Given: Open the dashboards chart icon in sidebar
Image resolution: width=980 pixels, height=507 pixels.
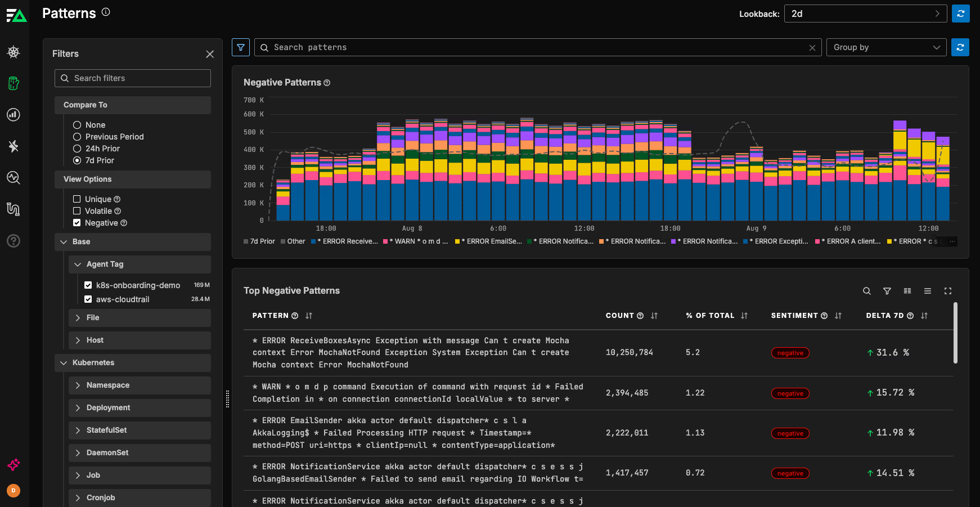Looking at the screenshot, I should point(14,115).
